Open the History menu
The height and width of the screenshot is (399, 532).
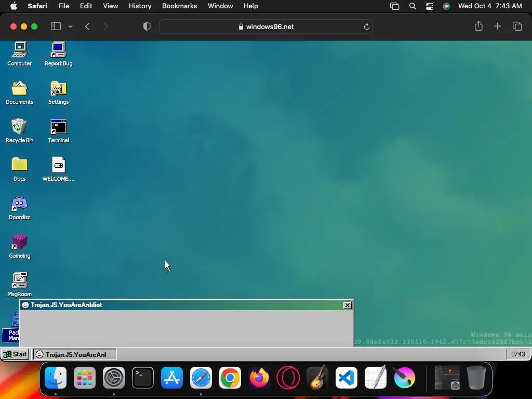click(x=140, y=6)
